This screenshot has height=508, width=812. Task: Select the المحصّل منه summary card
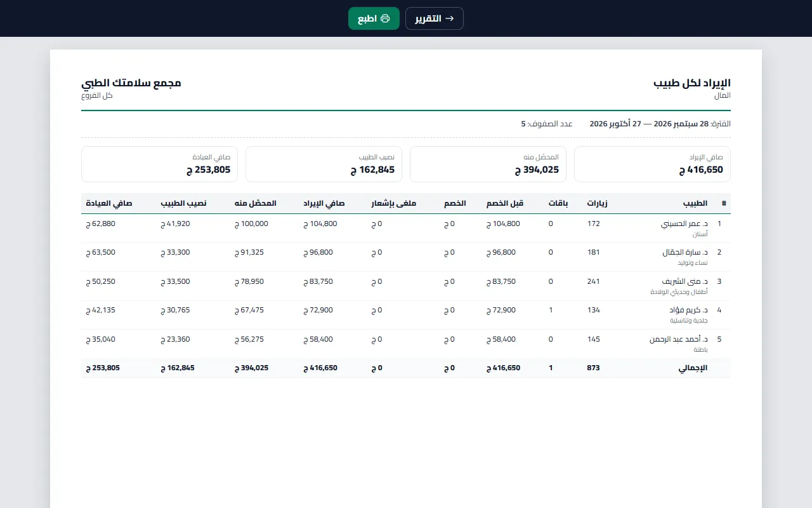click(x=488, y=164)
